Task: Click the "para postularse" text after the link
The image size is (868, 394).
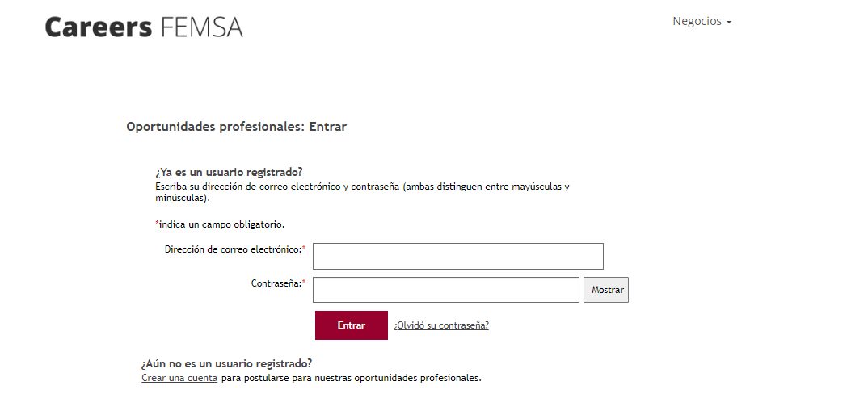Action: pos(351,377)
